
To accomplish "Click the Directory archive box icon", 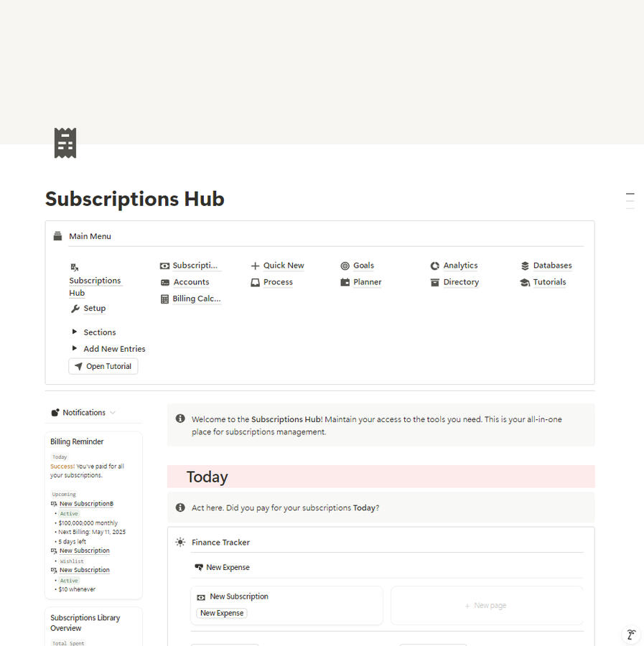I will (x=434, y=283).
